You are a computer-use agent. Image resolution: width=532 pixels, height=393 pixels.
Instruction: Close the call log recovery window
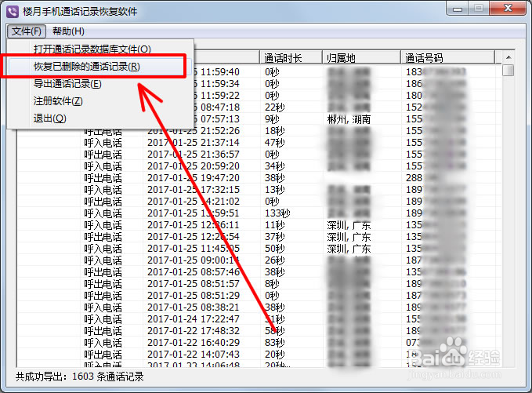[508, 9]
